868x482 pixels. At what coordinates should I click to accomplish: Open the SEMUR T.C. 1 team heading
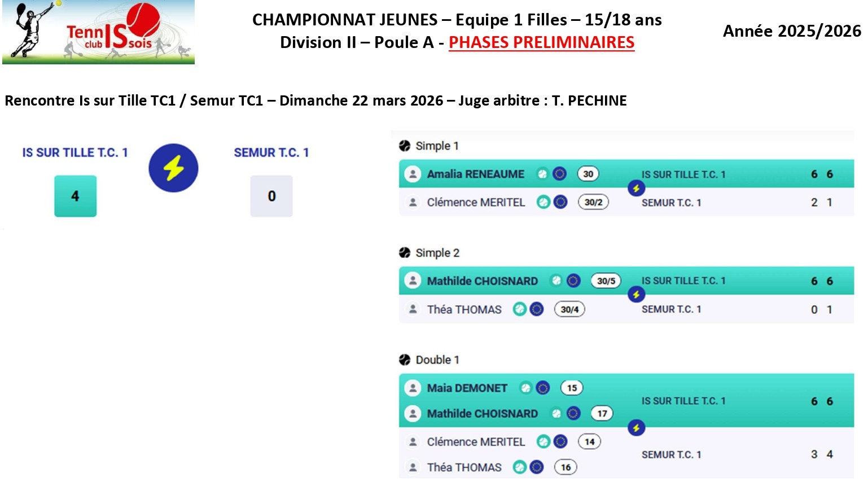271,152
